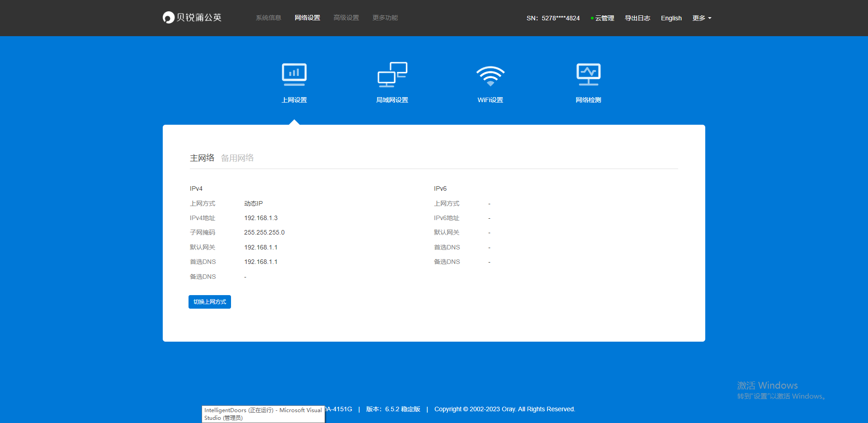The height and width of the screenshot is (423, 868).
Task: Click the IntelligentDoors Visual Studio taskbar tooltip
Action: [x=263, y=414]
